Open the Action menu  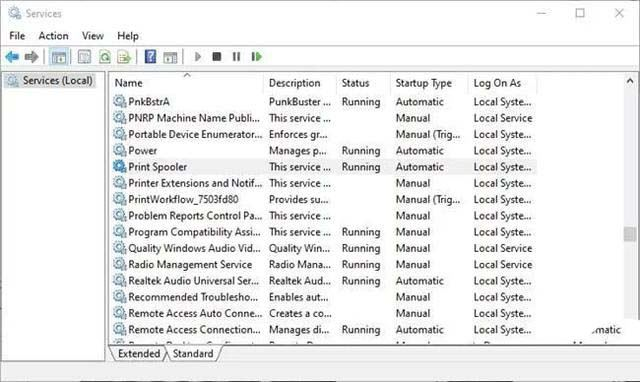point(53,36)
